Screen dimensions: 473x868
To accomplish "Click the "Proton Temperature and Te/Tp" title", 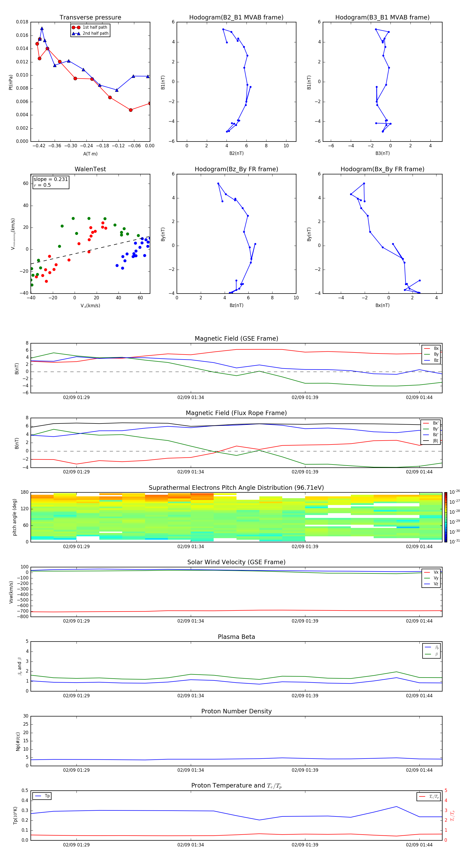I will [x=236, y=786].
